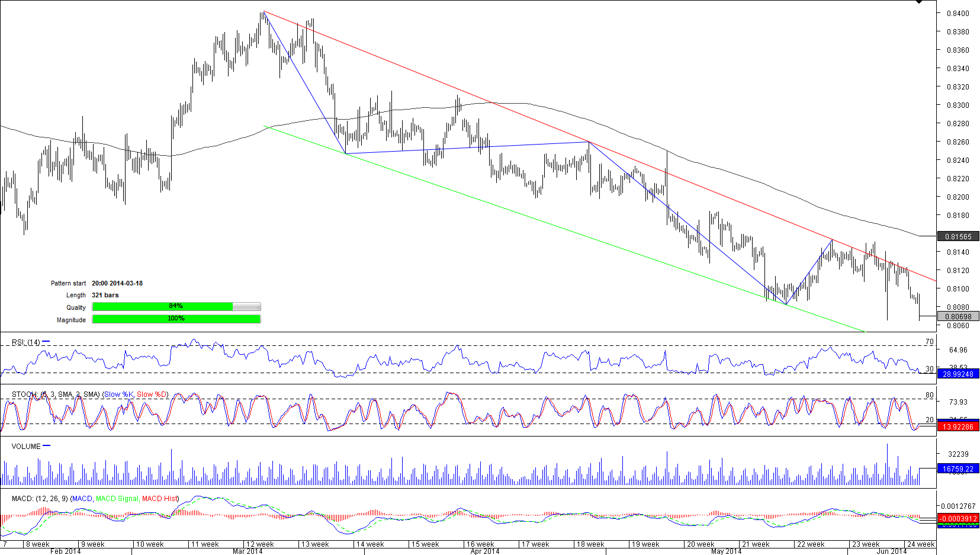The width and height of the screenshot is (980, 555).
Task: Click the blue RSI (14) legend dash
Action: click(46, 342)
